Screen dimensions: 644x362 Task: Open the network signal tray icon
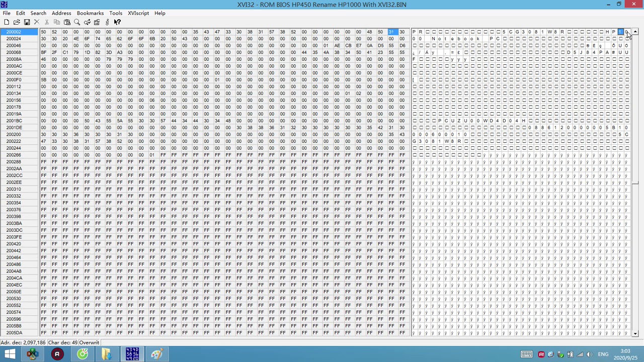point(580,354)
